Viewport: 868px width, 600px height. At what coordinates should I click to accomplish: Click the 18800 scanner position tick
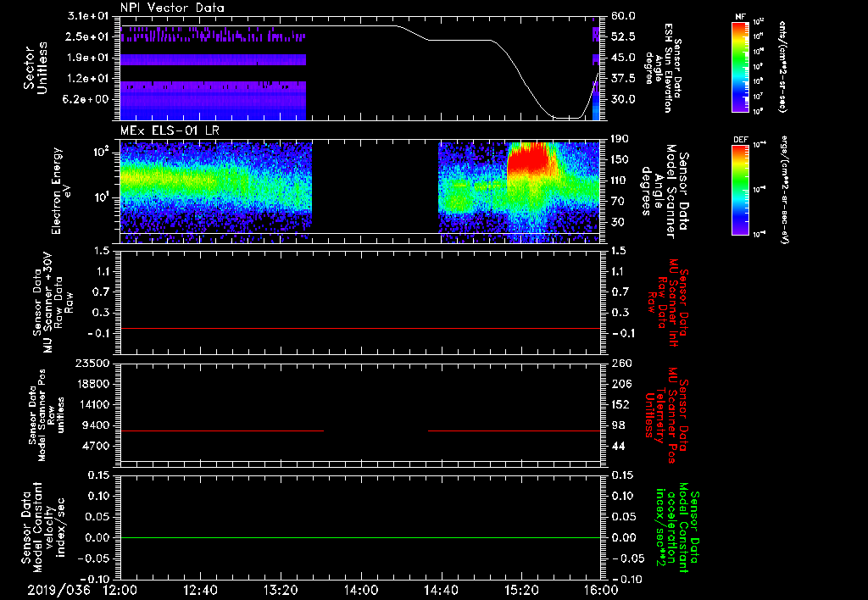point(92,384)
